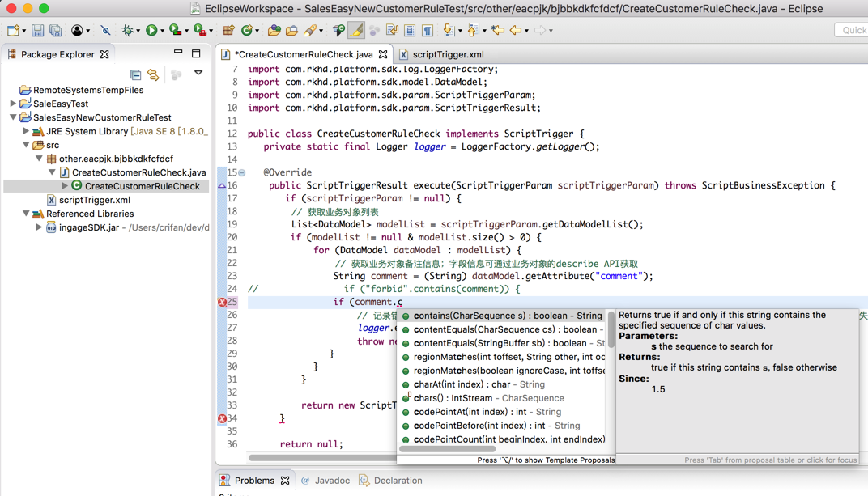Screen dimensions: 868x496
Task: Choose charAt(int index) proposal
Action: tap(503, 384)
